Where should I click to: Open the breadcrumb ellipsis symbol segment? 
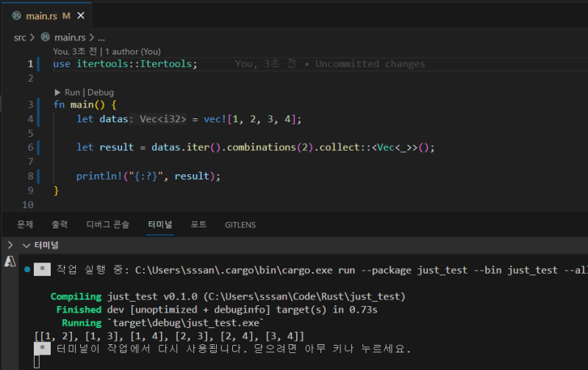point(101,37)
